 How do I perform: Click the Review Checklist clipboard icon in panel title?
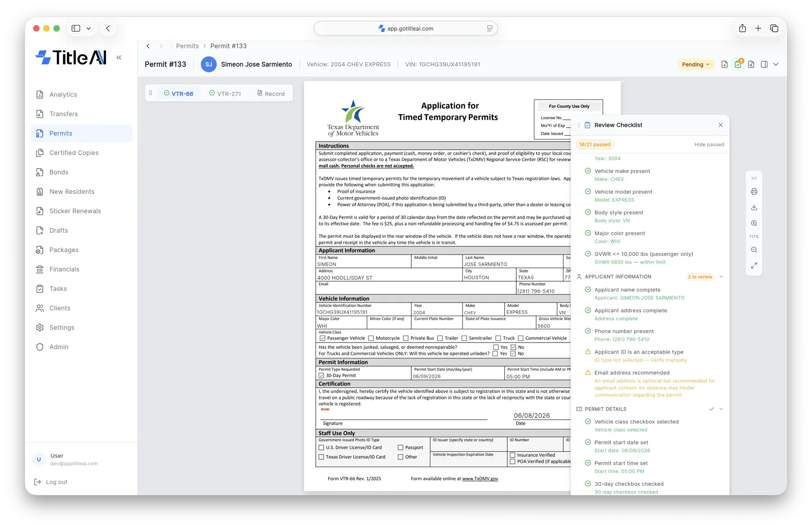point(587,125)
